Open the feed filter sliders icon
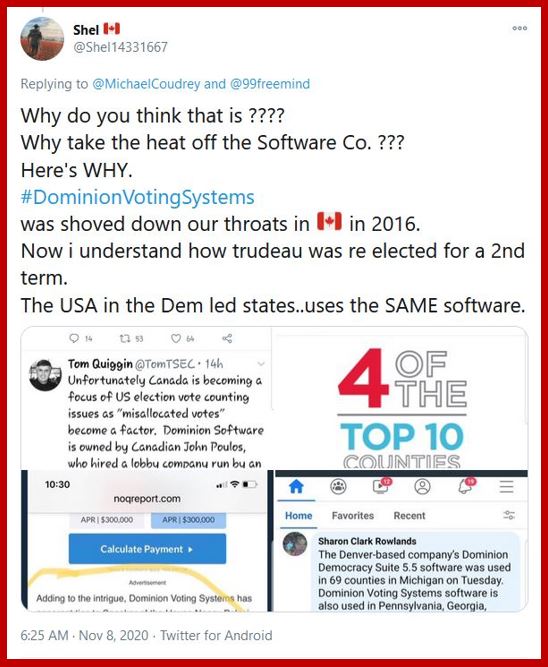 [509, 516]
